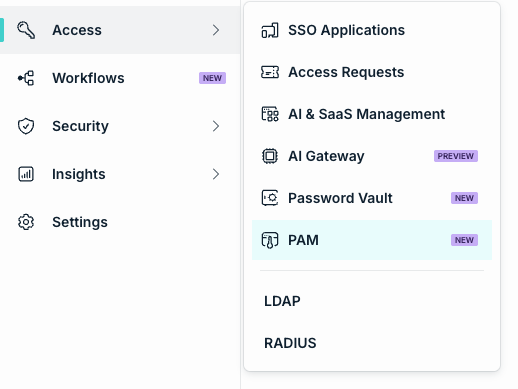Viewport: 518px width, 389px height.
Task: Click the NEW badge on Password Vault
Action: coord(464,198)
